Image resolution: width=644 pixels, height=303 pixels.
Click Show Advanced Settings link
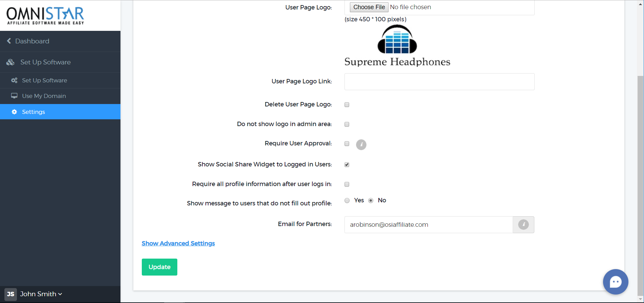tap(178, 243)
